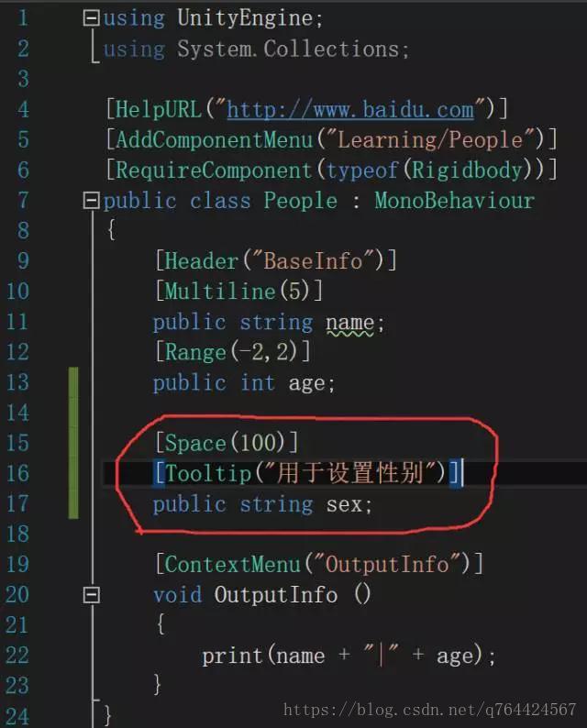Viewport: 587px width, 728px height.
Task: Click the csdn blog watermark URL
Action: 429,710
